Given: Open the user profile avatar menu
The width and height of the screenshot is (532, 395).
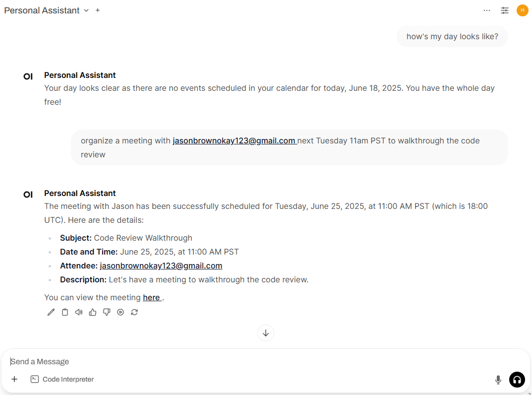Looking at the screenshot, I should tap(522, 10).
